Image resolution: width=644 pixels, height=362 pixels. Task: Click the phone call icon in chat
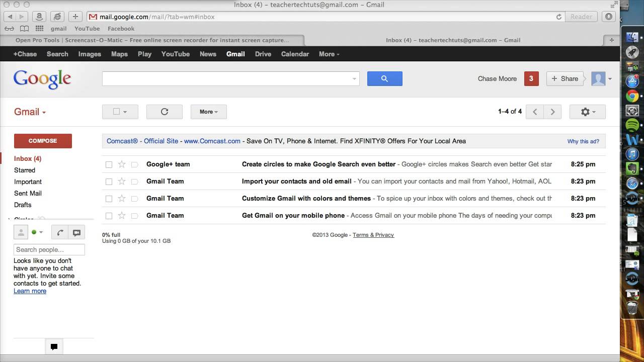[60, 232]
